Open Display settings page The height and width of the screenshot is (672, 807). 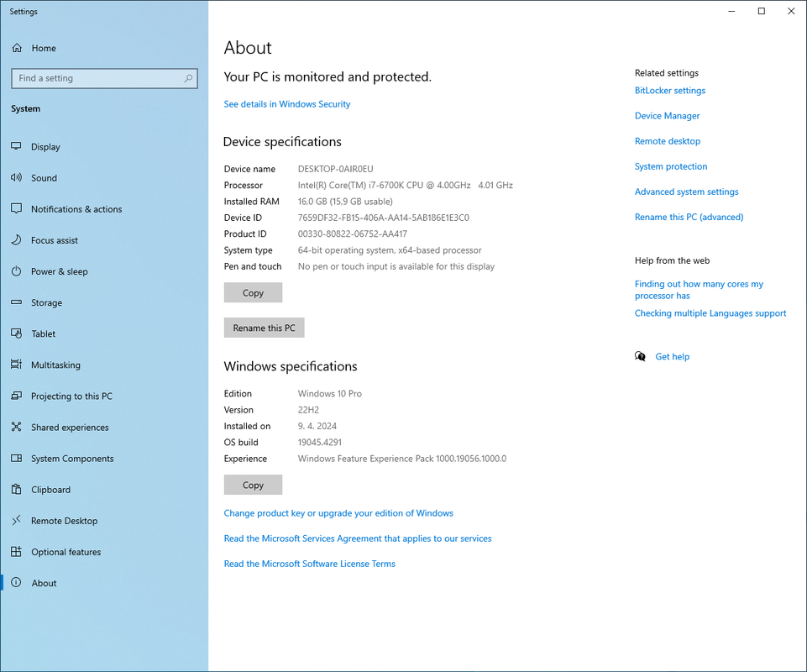click(x=104, y=147)
